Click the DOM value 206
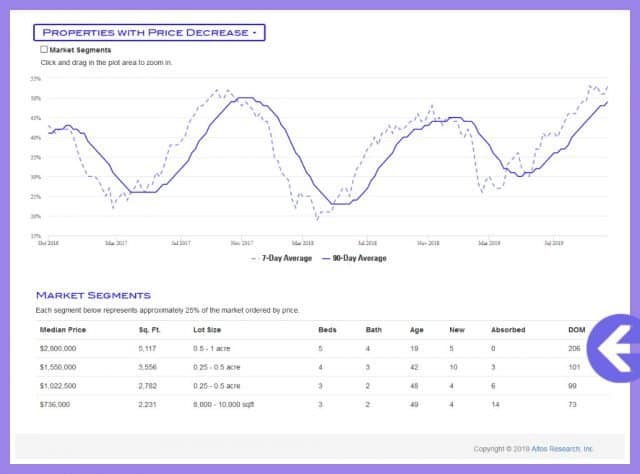640x474 pixels. click(x=574, y=348)
